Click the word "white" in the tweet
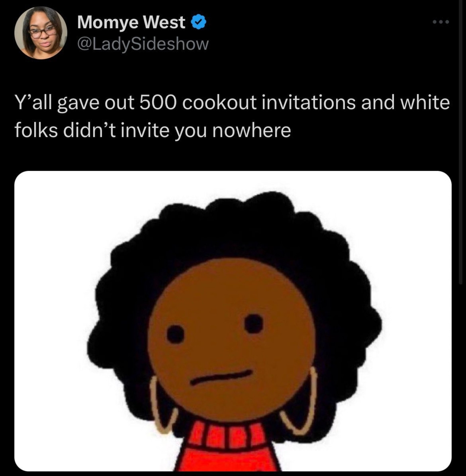Image resolution: width=466 pixels, height=476 pixels. (425, 103)
